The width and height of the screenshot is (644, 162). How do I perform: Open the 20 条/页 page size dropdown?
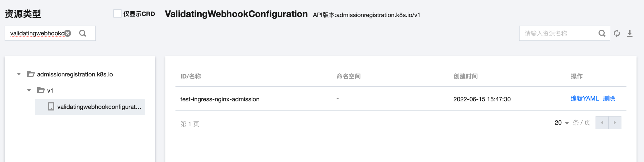point(562,123)
